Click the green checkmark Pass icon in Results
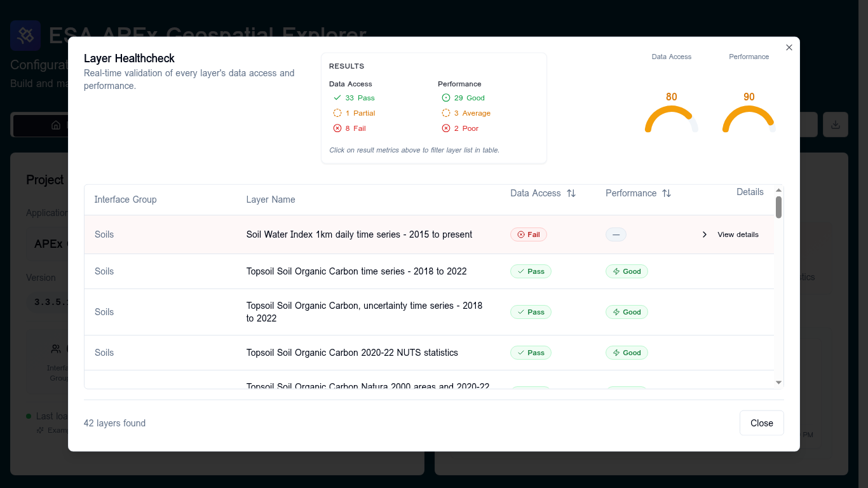 (337, 98)
